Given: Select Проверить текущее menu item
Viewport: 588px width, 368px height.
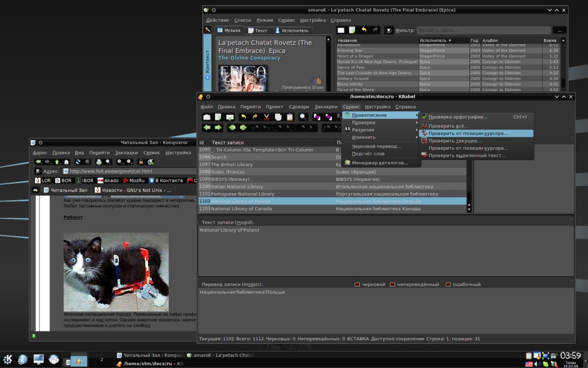Looking at the screenshot, I should 476,141.
